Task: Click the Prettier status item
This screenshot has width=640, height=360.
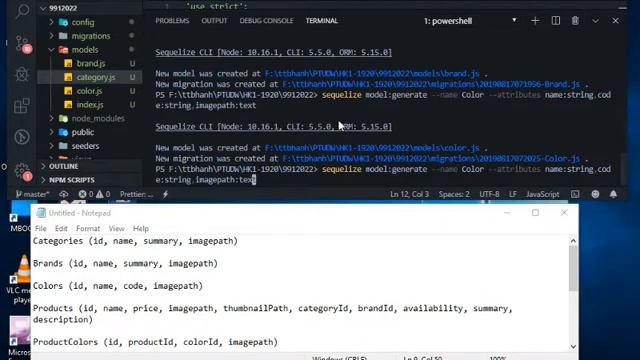Action: [136, 194]
